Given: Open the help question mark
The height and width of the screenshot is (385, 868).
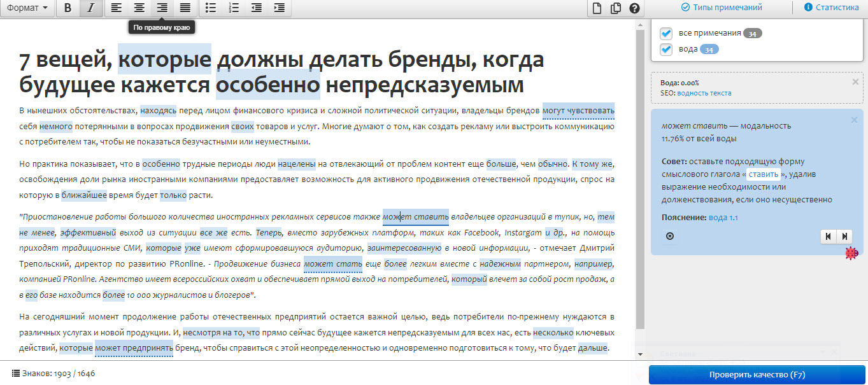Looking at the screenshot, I should click(x=634, y=8).
